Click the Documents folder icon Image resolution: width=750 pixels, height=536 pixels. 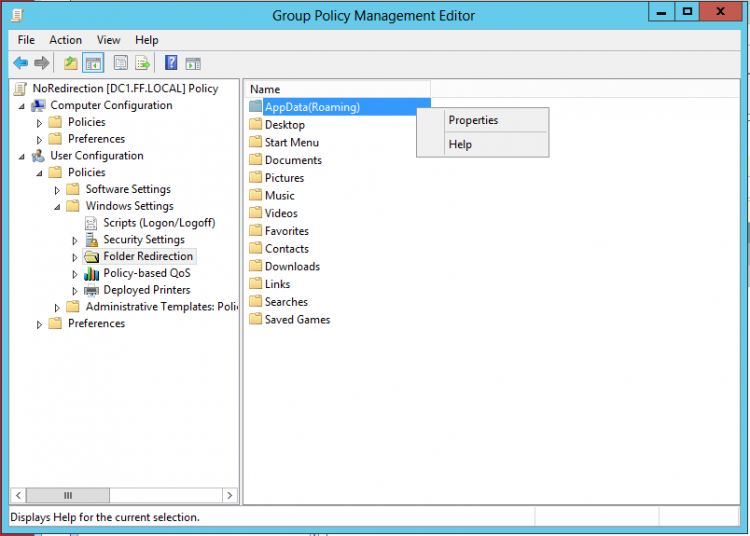255,160
